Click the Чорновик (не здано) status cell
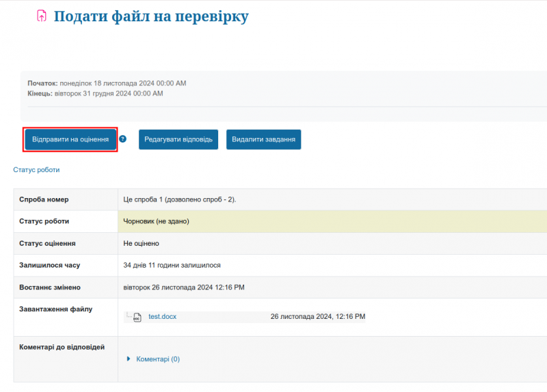Screen dimensions: 547x392 tap(156, 221)
